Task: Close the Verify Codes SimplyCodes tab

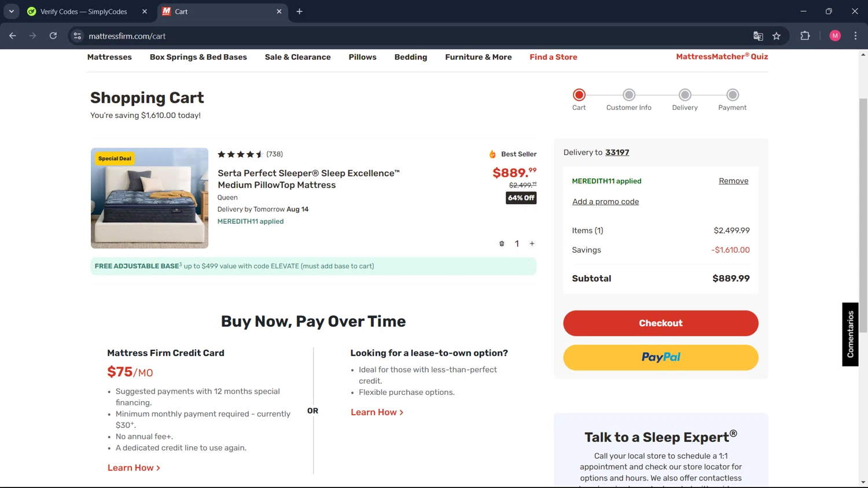Action: coord(145,12)
